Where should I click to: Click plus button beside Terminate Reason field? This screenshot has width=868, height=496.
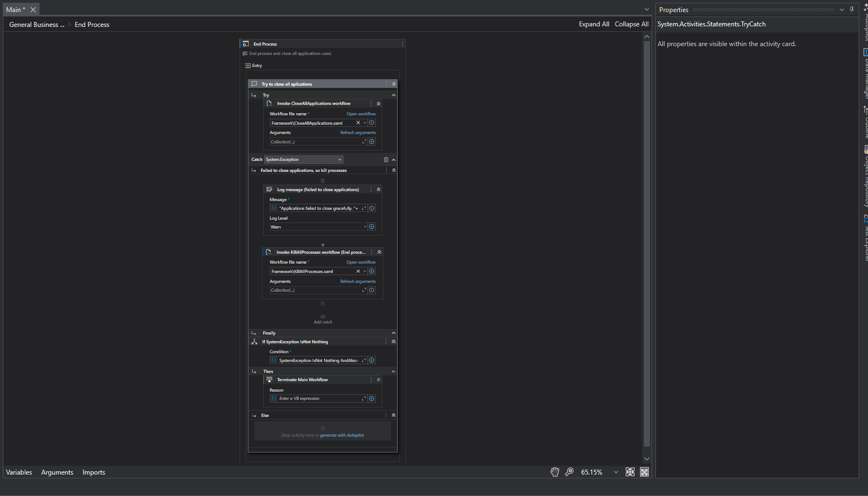point(372,399)
